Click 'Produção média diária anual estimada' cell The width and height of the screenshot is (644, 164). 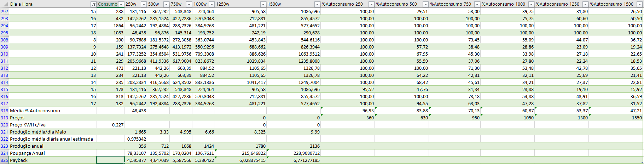point(53,139)
